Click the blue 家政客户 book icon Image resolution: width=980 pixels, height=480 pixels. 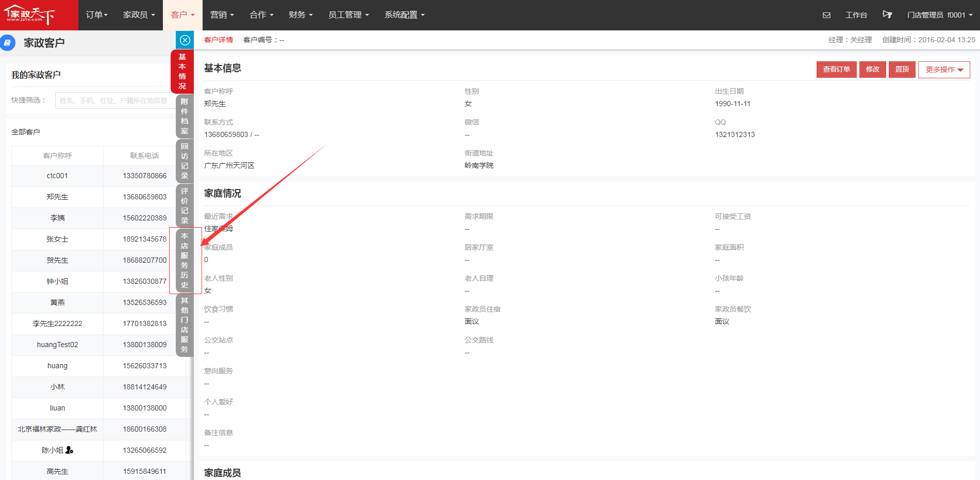pyautogui.click(x=7, y=43)
